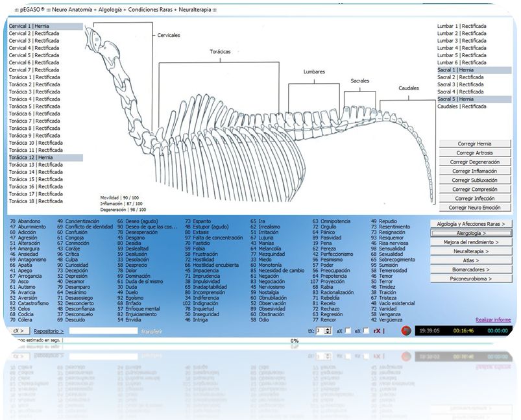This screenshot has height=420, width=521.
Task: Open the Repositorio > link
Action: click(49, 331)
